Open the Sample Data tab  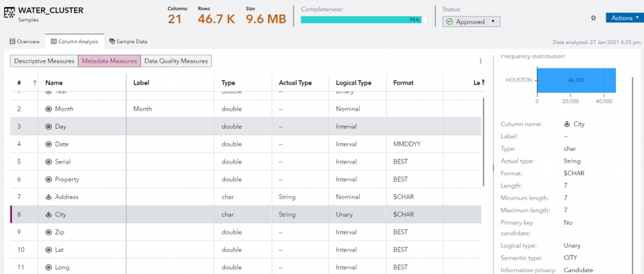click(128, 41)
